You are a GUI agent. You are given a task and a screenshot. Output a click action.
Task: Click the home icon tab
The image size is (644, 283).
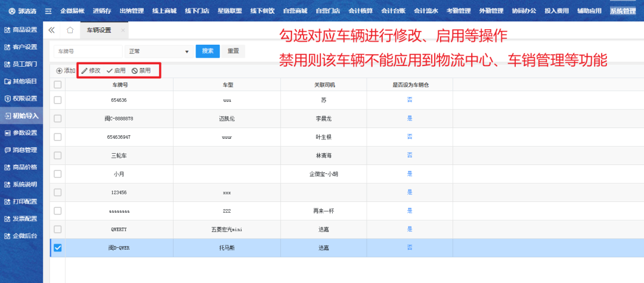(x=70, y=30)
